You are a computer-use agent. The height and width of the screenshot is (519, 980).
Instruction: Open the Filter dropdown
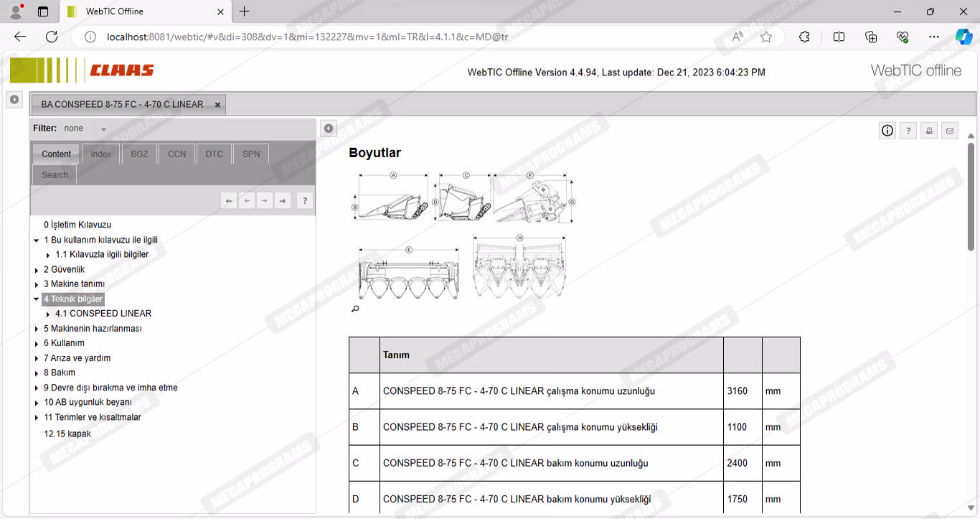103,129
